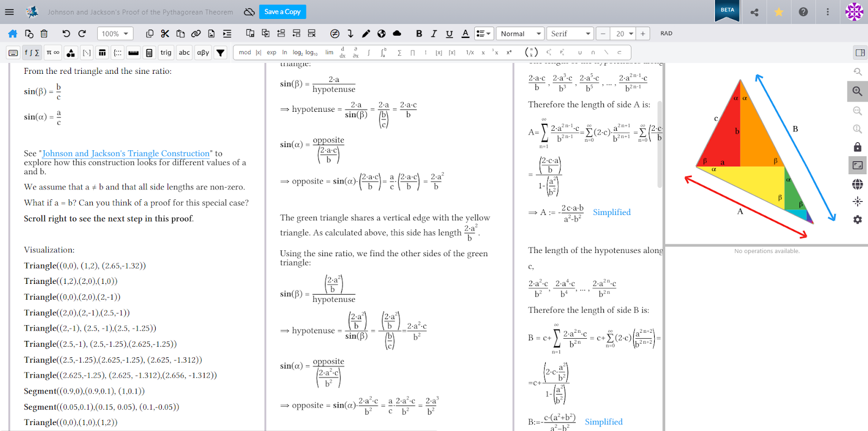Image resolution: width=868 pixels, height=431 pixels.
Task: Open the π ∞ constants palette
Action: (53, 53)
